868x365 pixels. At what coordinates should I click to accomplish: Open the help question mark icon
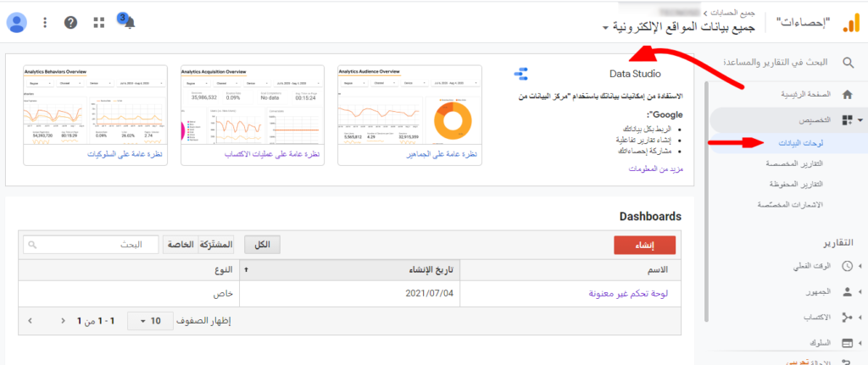tap(71, 23)
